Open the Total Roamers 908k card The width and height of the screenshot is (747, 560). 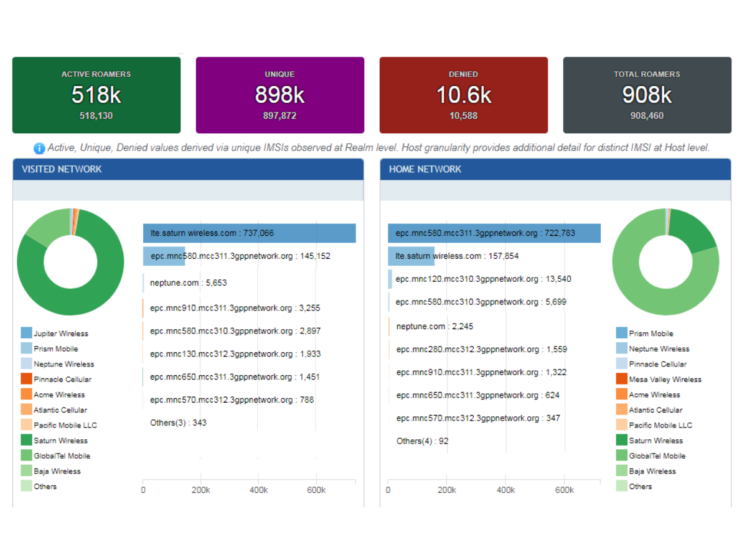pos(647,95)
